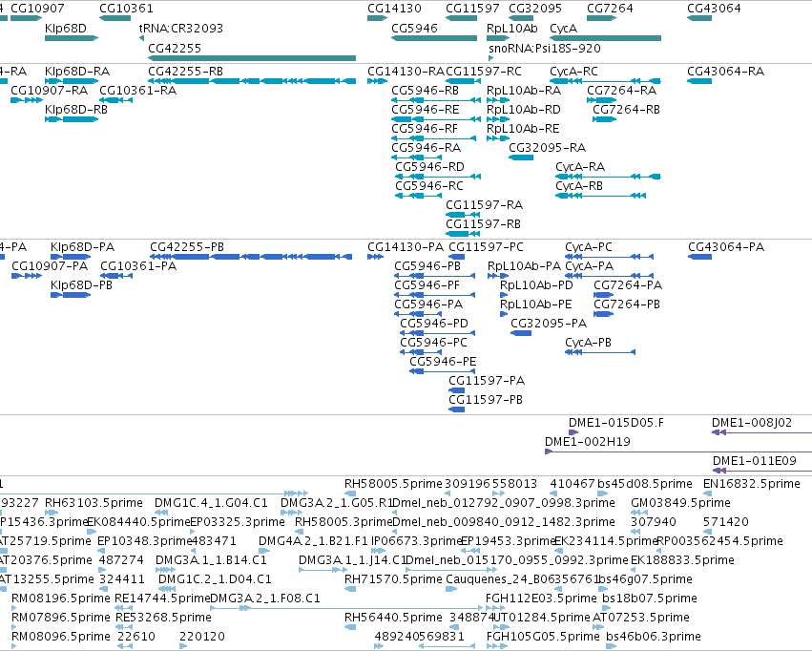Select EST label RH58005.5prime
Viewport: 812px width, 651px height.
(393, 484)
